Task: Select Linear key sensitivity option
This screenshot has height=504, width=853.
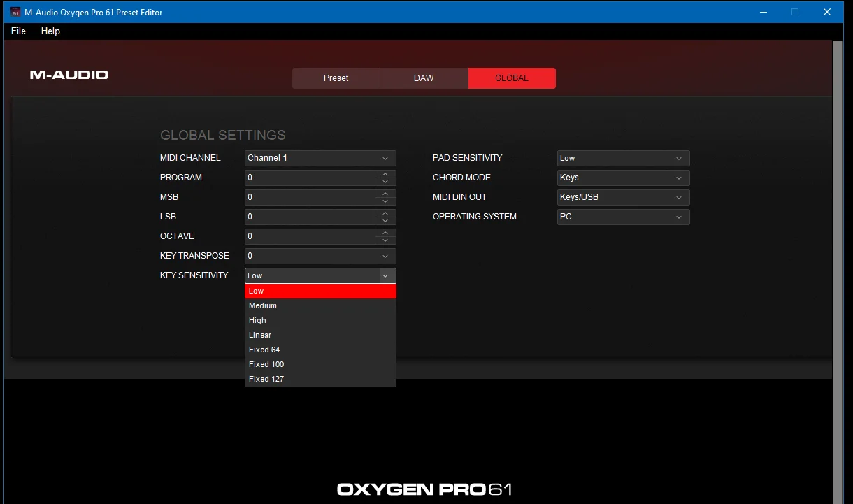Action: 320,335
